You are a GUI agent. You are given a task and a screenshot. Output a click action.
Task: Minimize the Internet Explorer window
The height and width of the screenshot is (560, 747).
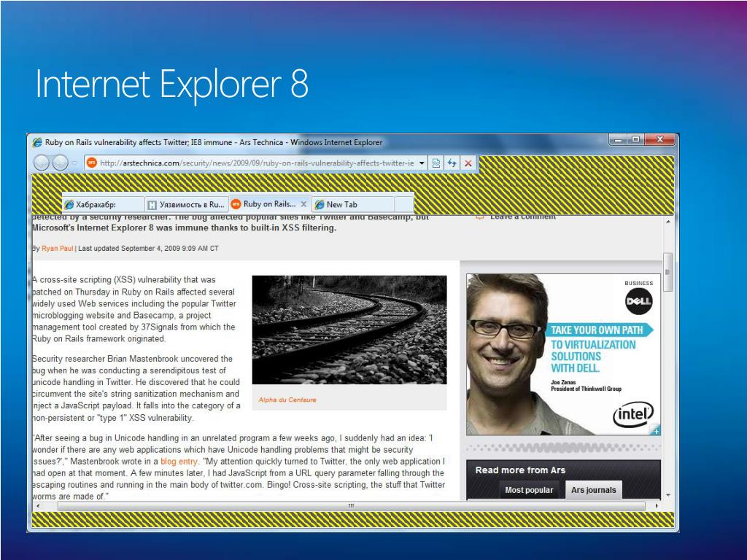(619, 139)
